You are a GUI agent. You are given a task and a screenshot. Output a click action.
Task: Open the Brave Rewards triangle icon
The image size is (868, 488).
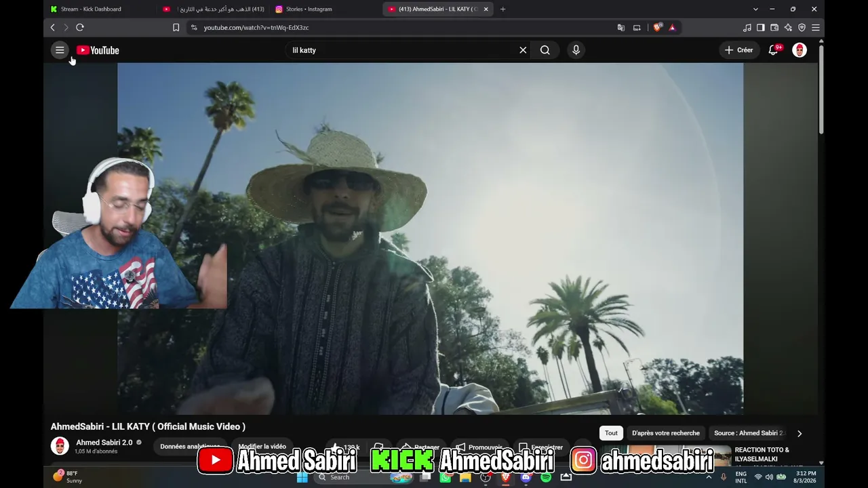(672, 28)
